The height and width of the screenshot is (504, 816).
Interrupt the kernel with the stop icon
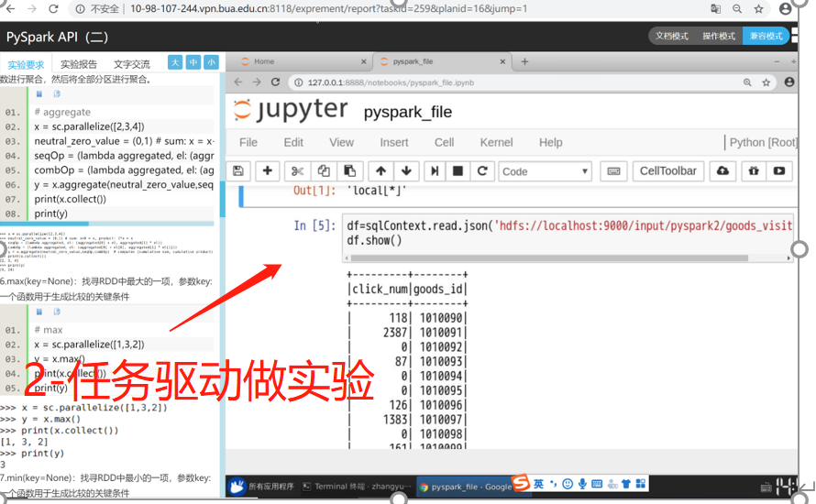click(x=458, y=171)
